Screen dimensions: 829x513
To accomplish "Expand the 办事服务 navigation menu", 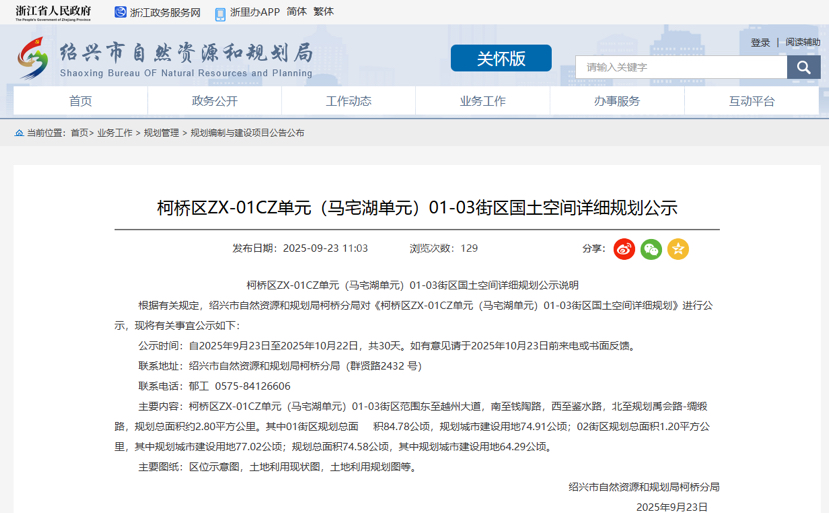I will tap(616, 101).
